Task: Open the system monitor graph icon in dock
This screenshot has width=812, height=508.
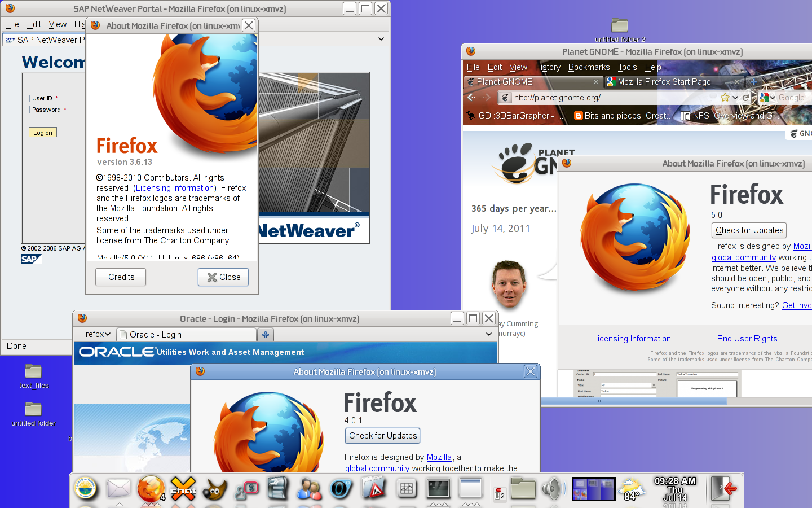Action: click(406, 489)
